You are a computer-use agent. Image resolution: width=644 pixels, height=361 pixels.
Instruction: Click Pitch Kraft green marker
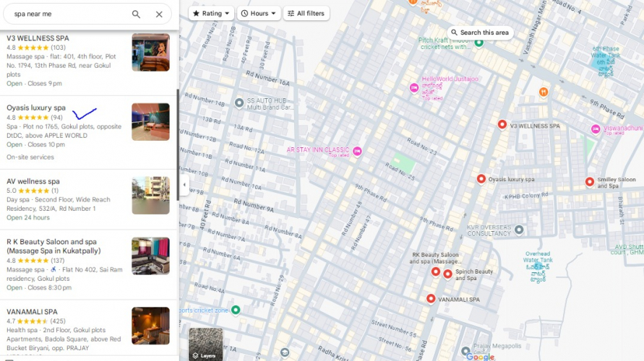(x=479, y=43)
